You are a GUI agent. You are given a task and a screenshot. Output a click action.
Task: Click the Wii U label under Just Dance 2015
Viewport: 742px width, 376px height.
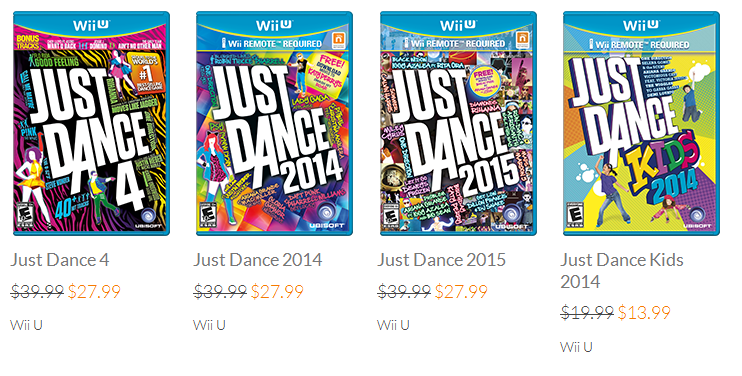coord(393,325)
